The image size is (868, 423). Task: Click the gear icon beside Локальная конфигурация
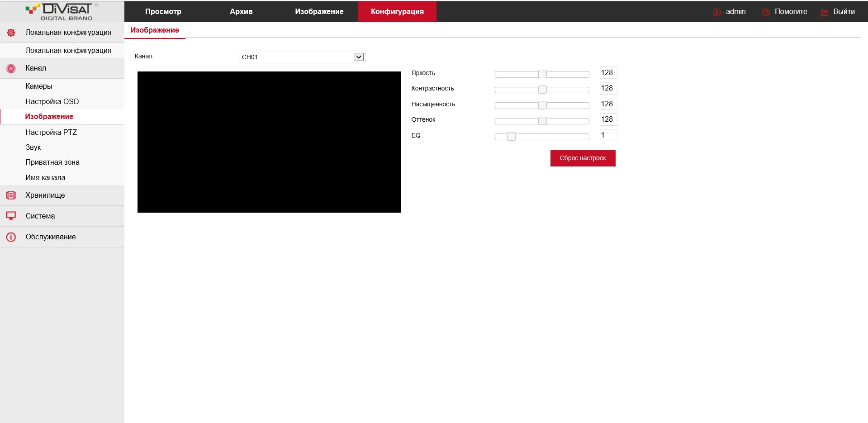[x=11, y=33]
